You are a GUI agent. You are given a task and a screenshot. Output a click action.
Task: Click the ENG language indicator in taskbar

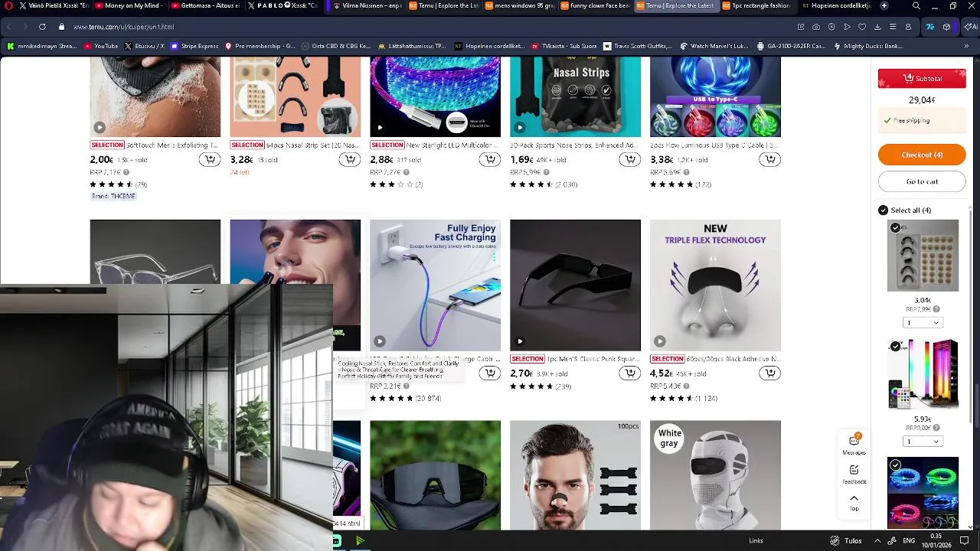[909, 540]
